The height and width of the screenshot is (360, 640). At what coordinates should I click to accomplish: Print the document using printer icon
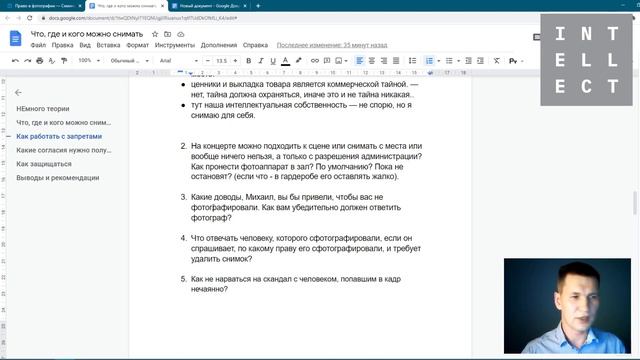click(40, 61)
